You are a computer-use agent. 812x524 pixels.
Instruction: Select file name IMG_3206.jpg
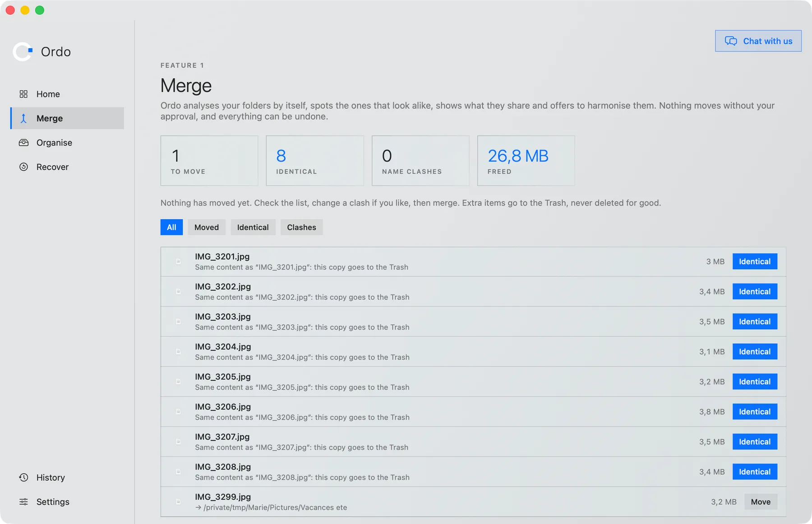(x=223, y=407)
